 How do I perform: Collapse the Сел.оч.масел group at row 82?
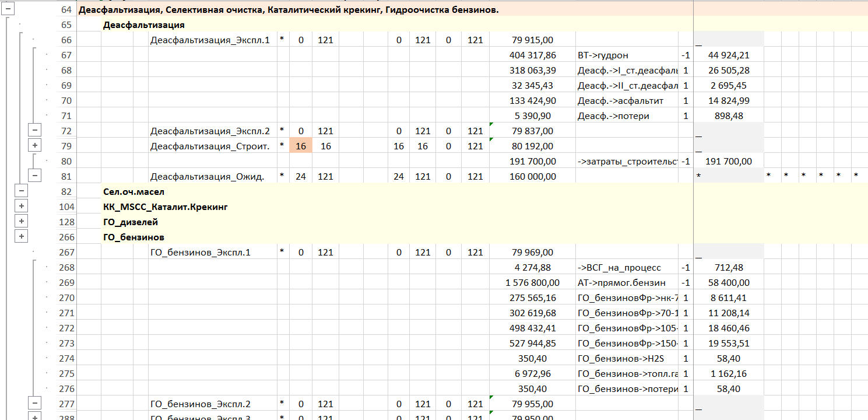click(21, 191)
